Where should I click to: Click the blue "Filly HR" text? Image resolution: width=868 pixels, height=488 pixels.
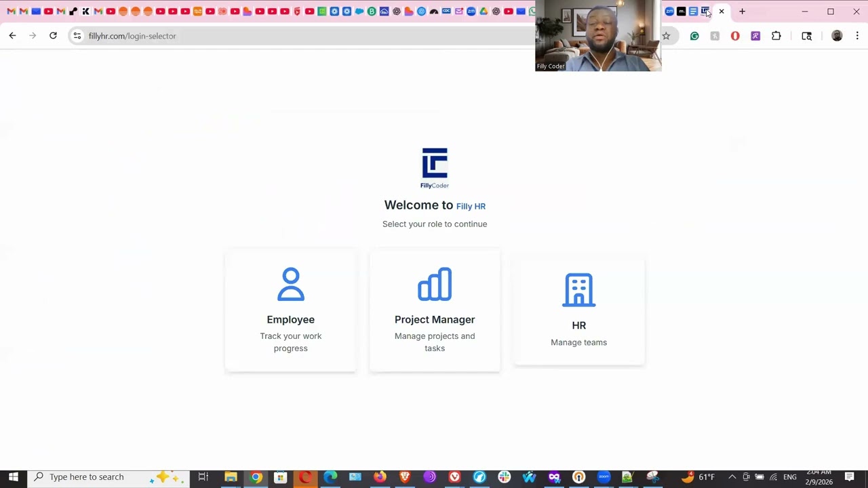pyautogui.click(x=471, y=206)
